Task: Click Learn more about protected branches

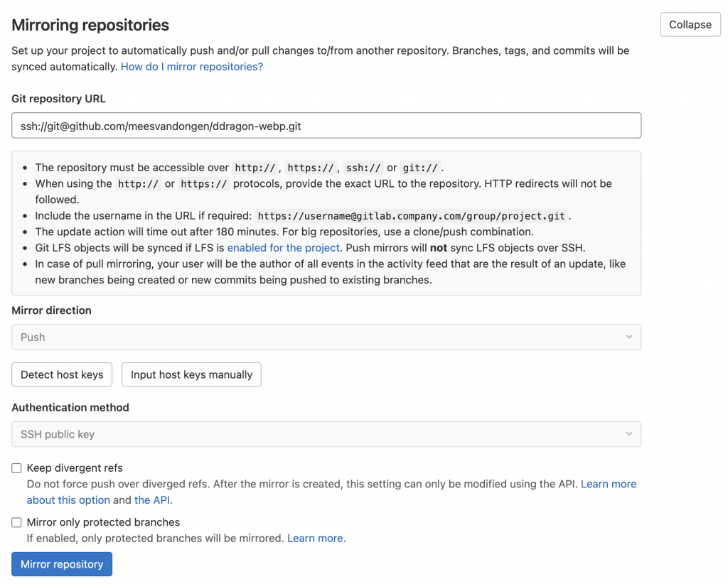Action: (316, 538)
